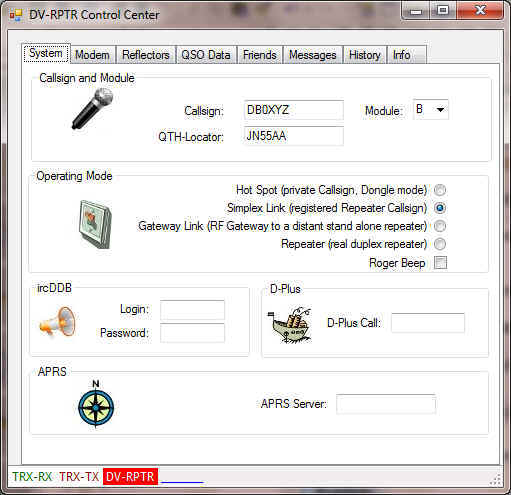Go to the QSO Data tab
The image size is (511, 495).
tap(206, 55)
